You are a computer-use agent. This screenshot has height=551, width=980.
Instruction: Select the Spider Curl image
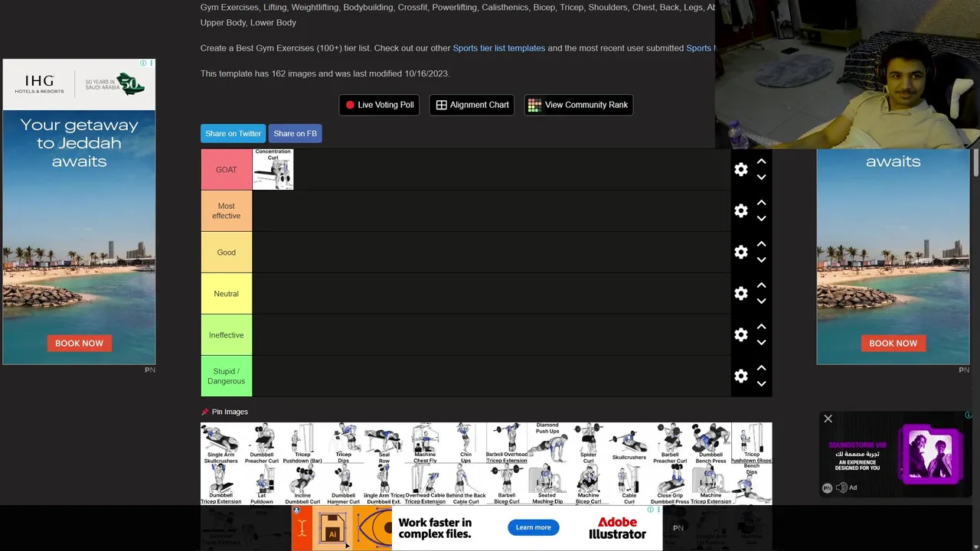click(x=588, y=443)
